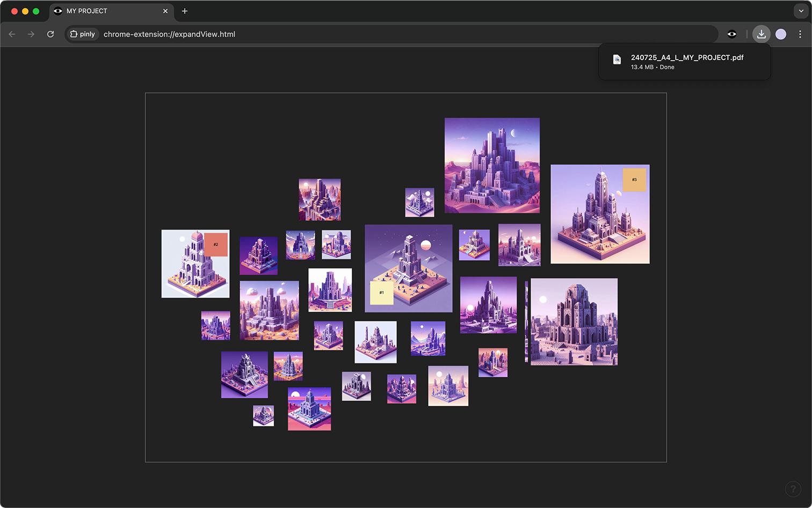812x508 pixels.
Task: Open the pinly eye extension icon in toolbar
Action: (x=731, y=34)
